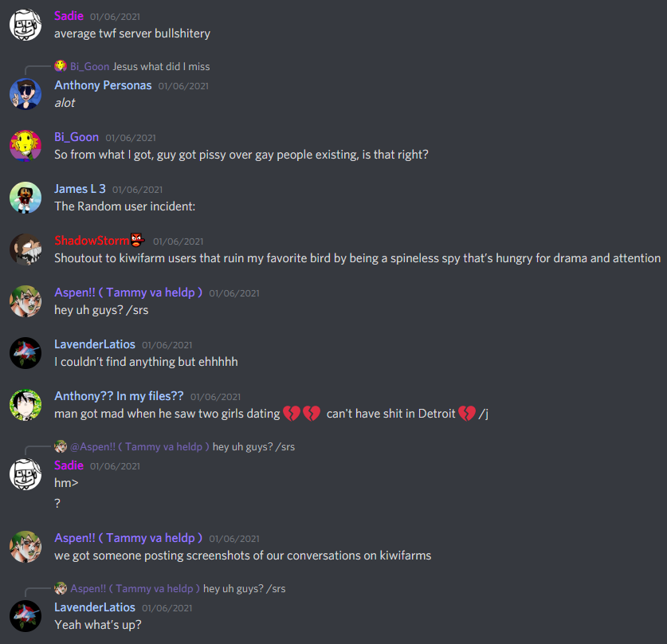Open Sadie's avatar on top message
Viewport: 667px width, 644px height.
(26, 25)
